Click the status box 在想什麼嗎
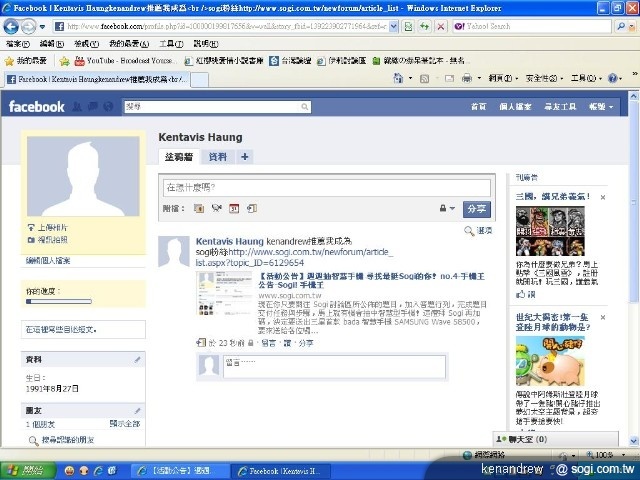Screen dimensions: 640x480 [x=326, y=187]
